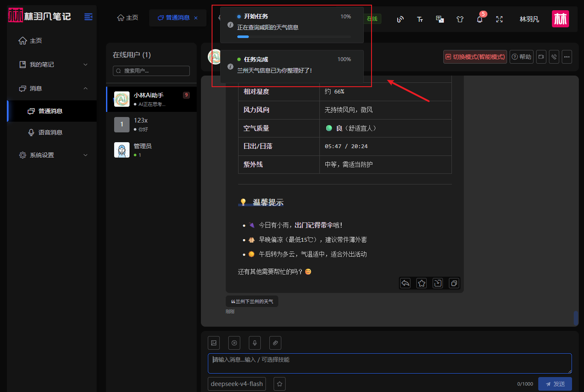Image resolution: width=584 pixels, height=392 pixels.
Task: Favorite the AI message with star icon
Action: [422, 283]
